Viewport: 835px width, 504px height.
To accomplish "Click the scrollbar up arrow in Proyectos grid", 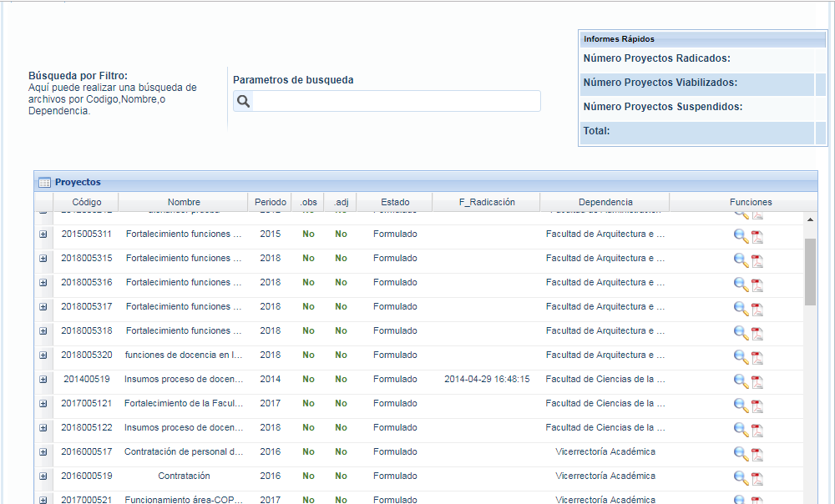I will coord(810,219).
